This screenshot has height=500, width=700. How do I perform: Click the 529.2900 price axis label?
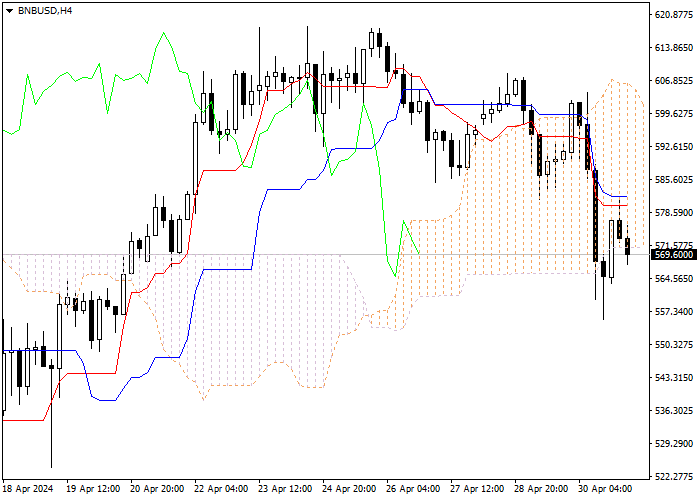(x=674, y=444)
